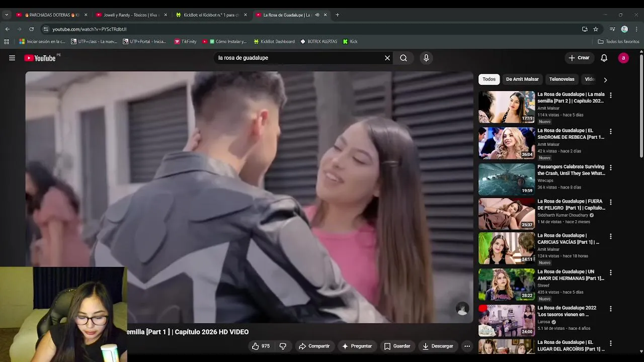644x362 pixels.
Task: Go to the YouTube home logo
Action: click(40, 58)
